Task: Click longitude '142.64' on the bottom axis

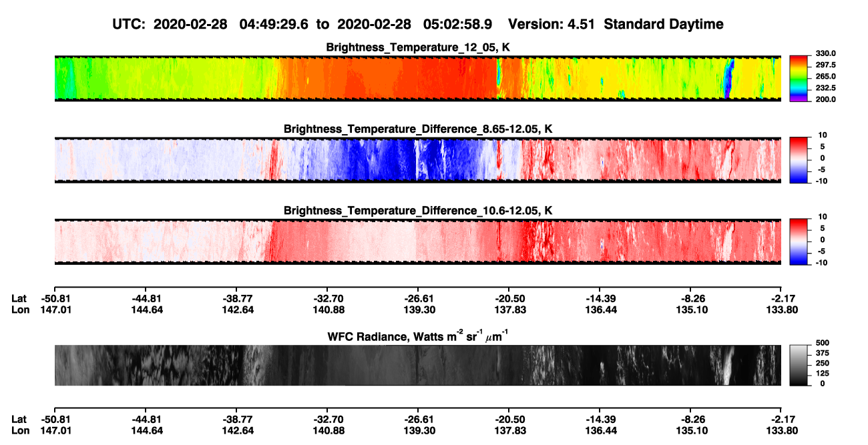Action: click(x=238, y=430)
